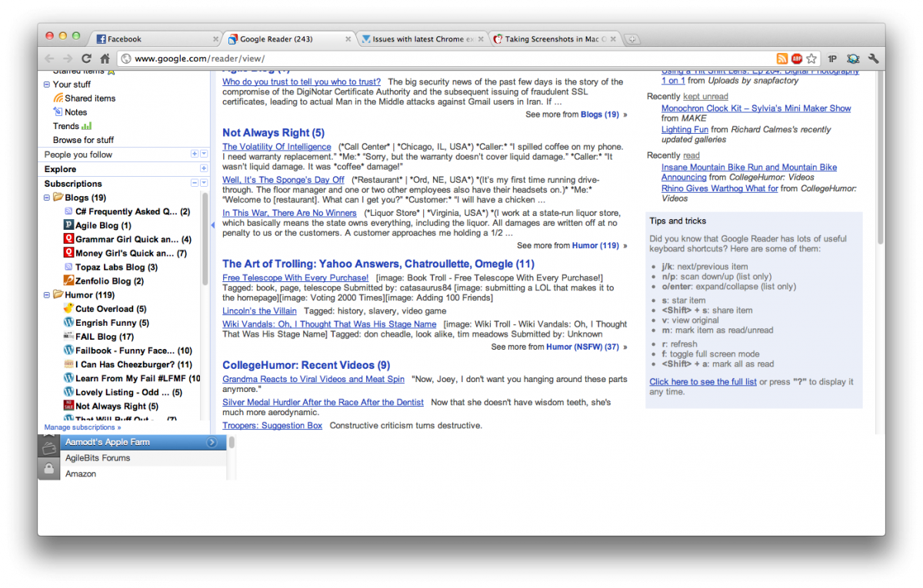This screenshot has width=923, height=588.
Task: Open Monochron Clock Kit link
Action: pyautogui.click(x=756, y=108)
